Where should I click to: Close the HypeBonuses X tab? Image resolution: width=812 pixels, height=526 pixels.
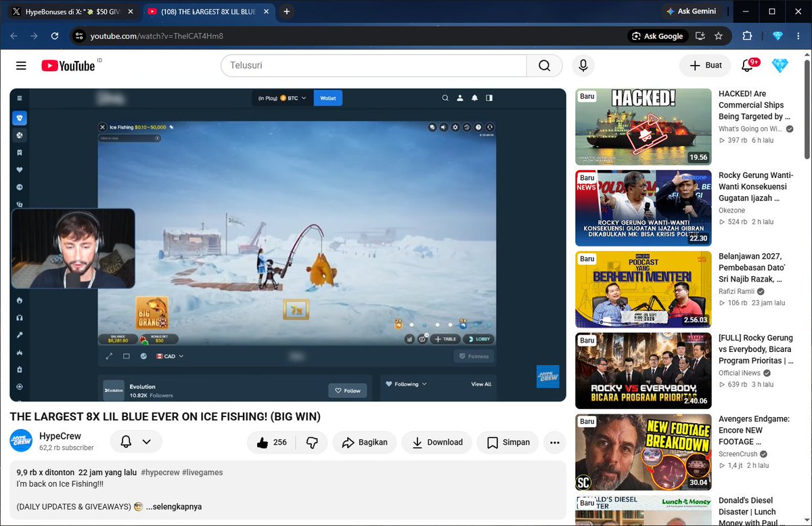130,12
